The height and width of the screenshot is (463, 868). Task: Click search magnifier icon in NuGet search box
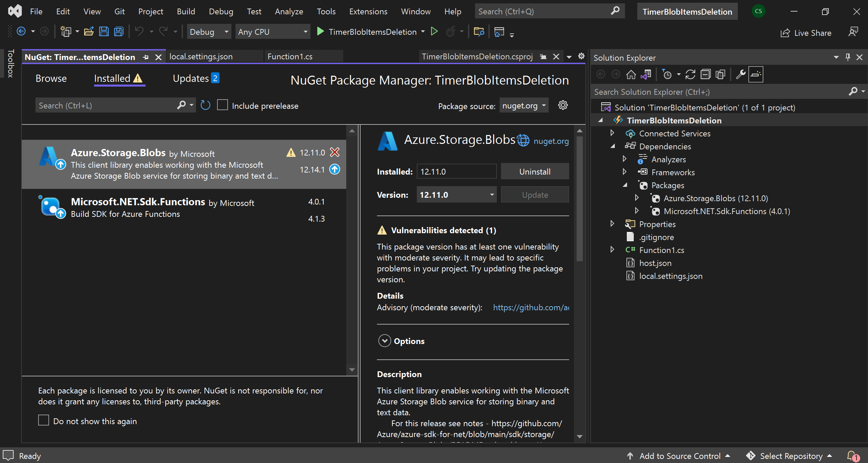(181, 105)
